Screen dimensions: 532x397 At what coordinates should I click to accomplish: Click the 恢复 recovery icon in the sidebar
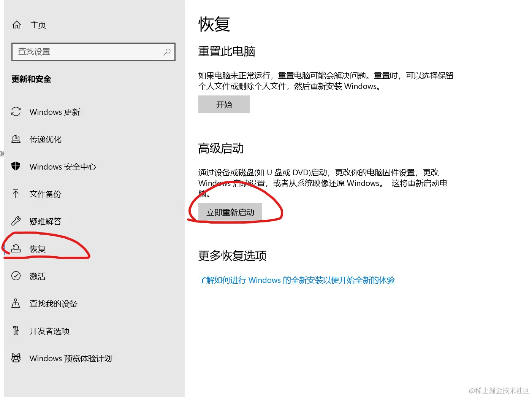(x=16, y=248)
